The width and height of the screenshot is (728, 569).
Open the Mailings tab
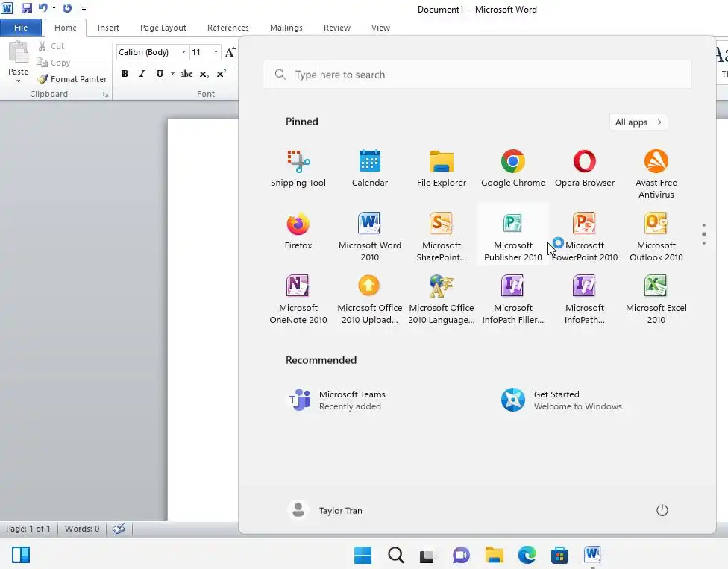(x=286, y=28)
